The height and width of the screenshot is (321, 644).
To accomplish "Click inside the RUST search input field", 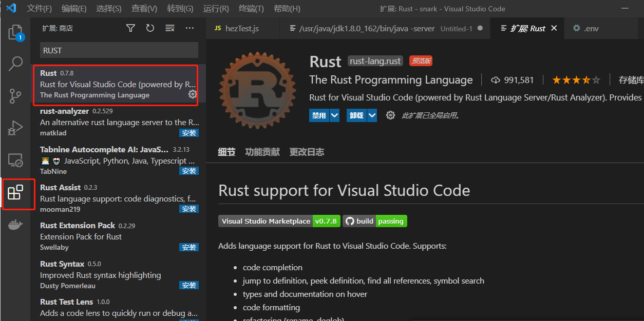I will tap(118, 50).
